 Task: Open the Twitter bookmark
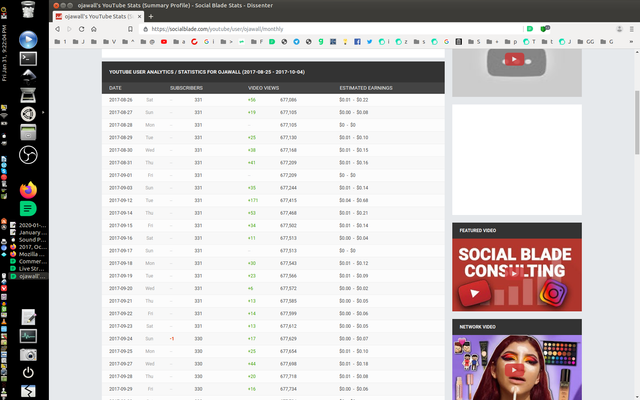coord(369,42)
